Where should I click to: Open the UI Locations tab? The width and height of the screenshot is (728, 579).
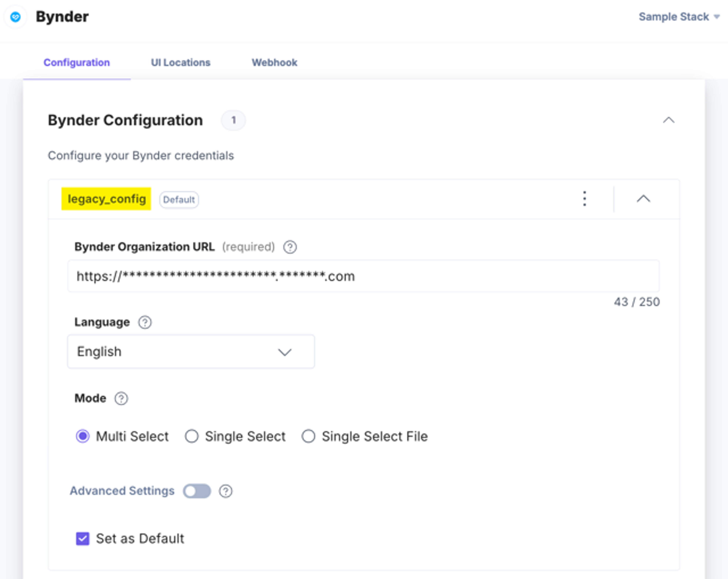click(180, 62)
